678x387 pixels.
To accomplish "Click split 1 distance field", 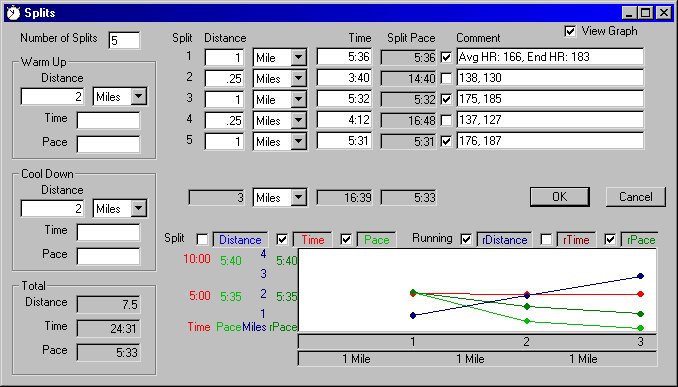I will coord(224,57).
